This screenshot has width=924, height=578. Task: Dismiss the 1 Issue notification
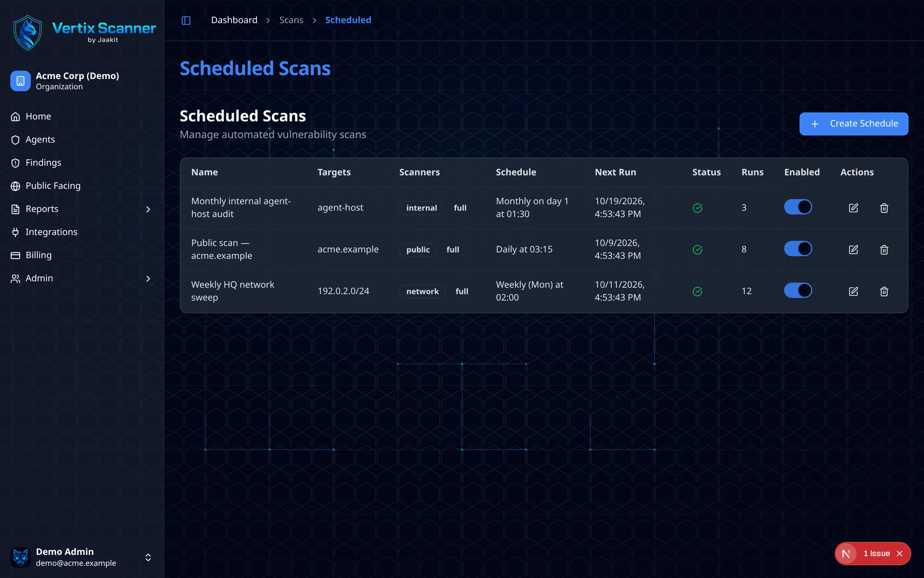coord(900,553)
